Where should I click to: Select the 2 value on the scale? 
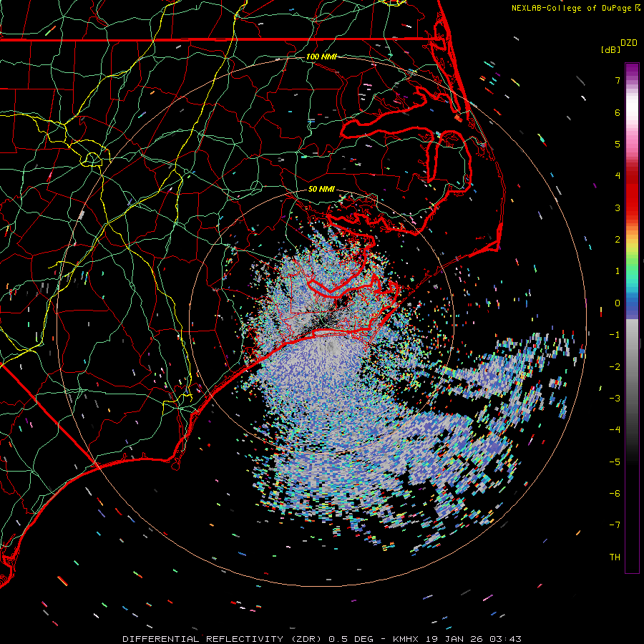click(618, 240)
